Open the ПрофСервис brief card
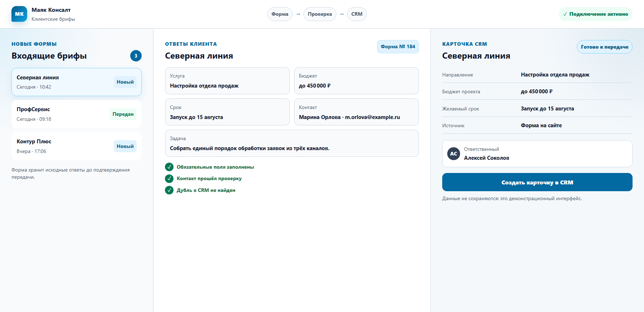This screenshot has height=312, width=644. (77, 114)
